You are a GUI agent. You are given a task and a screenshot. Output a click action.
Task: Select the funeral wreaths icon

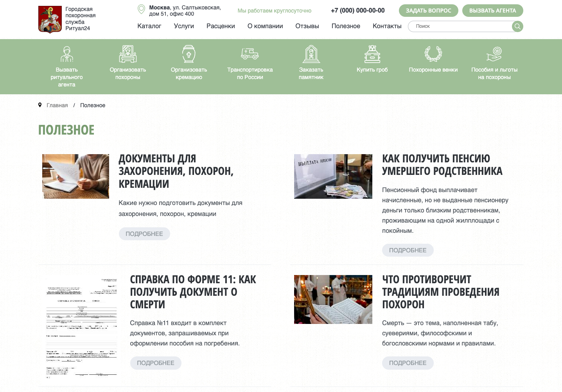(x=433, y=54)
